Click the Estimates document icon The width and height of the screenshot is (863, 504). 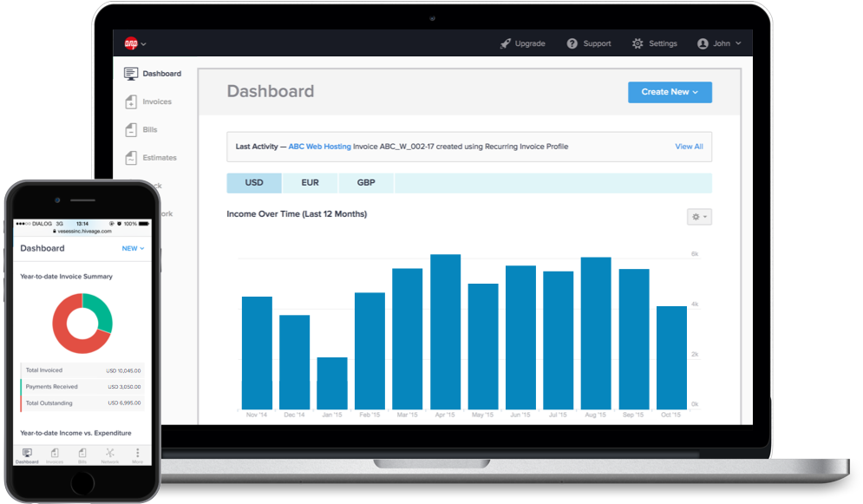pos(131,158)
